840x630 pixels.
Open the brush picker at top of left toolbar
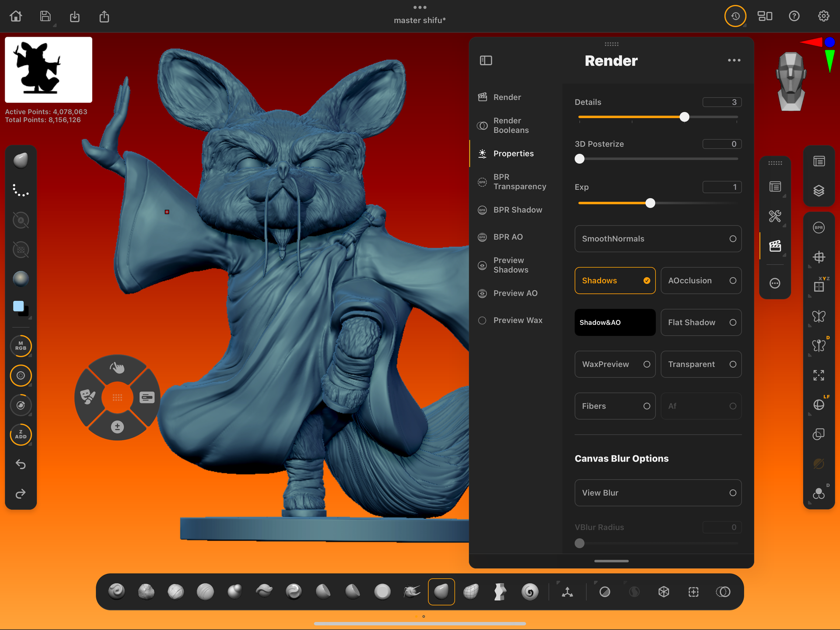point(20,160)
